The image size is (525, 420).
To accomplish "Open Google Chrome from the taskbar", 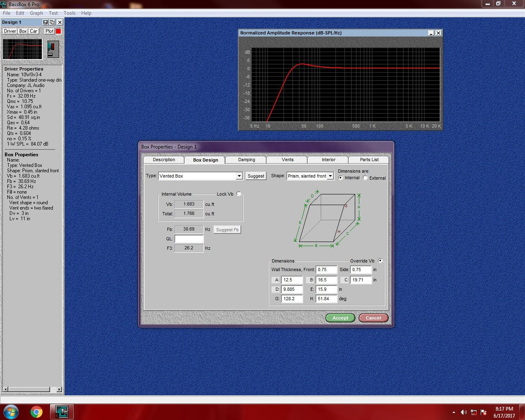I will (x=37, y=412).
